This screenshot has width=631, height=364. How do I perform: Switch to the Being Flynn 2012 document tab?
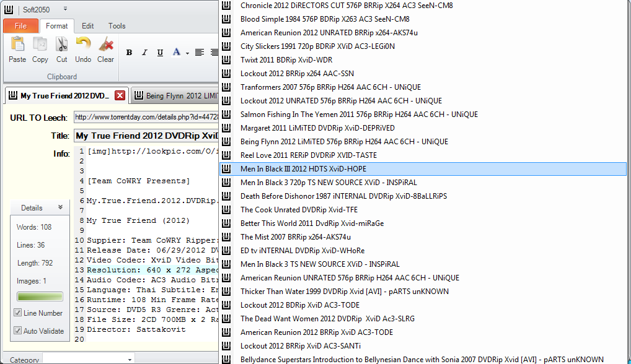[x=177, y=96]
